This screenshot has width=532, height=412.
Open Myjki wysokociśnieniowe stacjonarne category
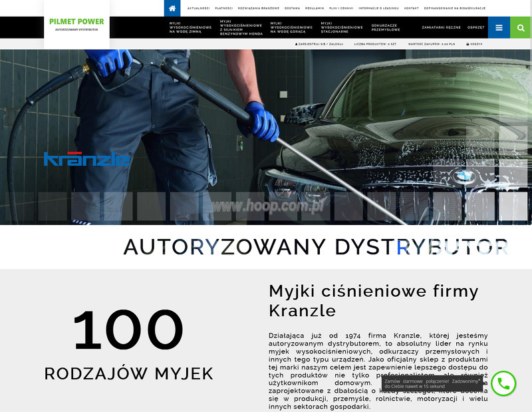(342, 27)
